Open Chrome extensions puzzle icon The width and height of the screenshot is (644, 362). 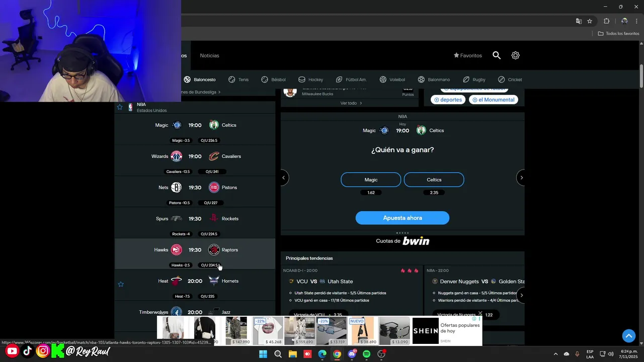[x=606, y=21]
